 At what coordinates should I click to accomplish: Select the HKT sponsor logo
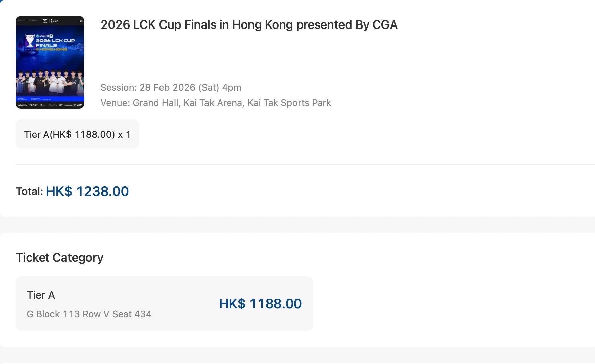coord(61,105)
